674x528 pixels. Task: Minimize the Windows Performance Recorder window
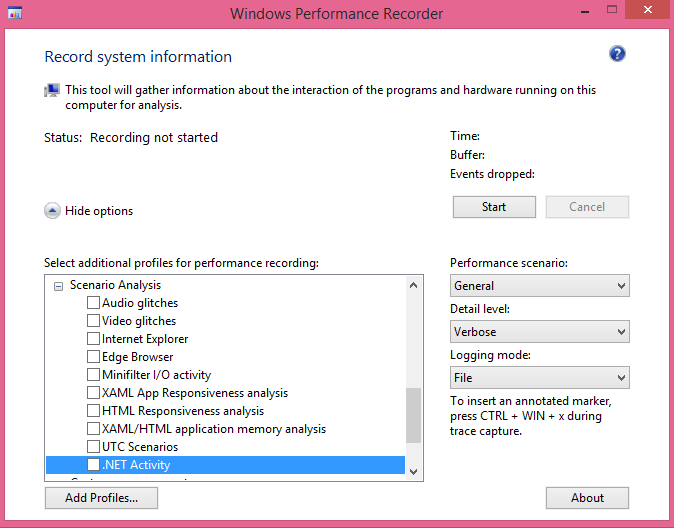click(585, 11)
